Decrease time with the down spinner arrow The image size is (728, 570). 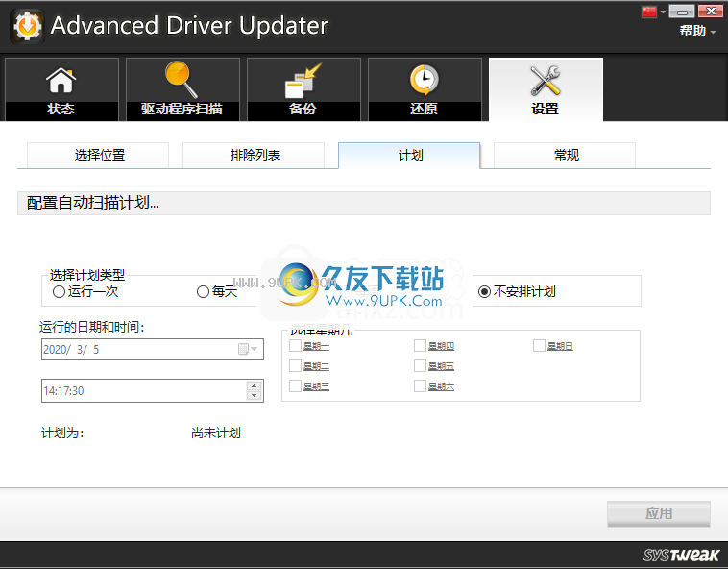click(254, 396)
